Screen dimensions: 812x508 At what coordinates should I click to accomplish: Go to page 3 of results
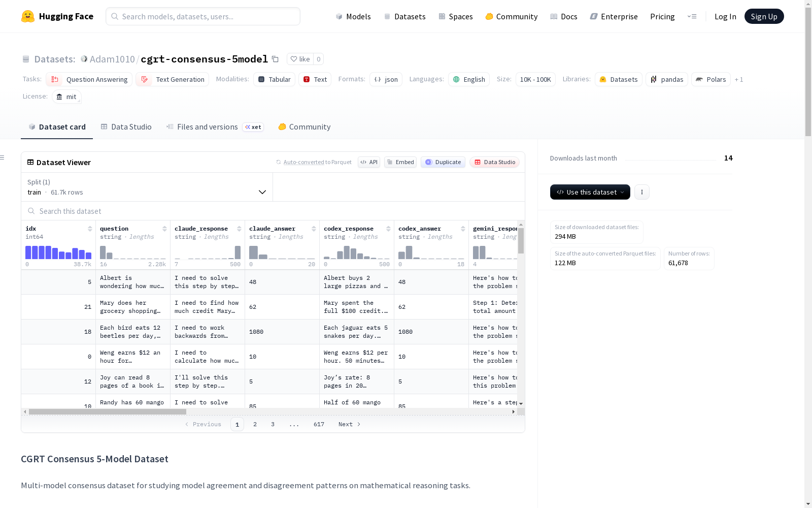tap(273, 424)
